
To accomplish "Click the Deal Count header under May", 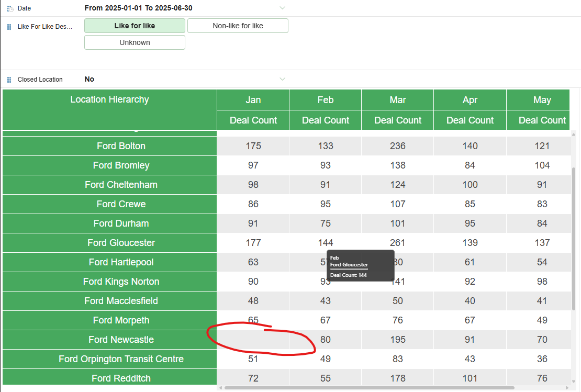I will click(x=538, y=120).
